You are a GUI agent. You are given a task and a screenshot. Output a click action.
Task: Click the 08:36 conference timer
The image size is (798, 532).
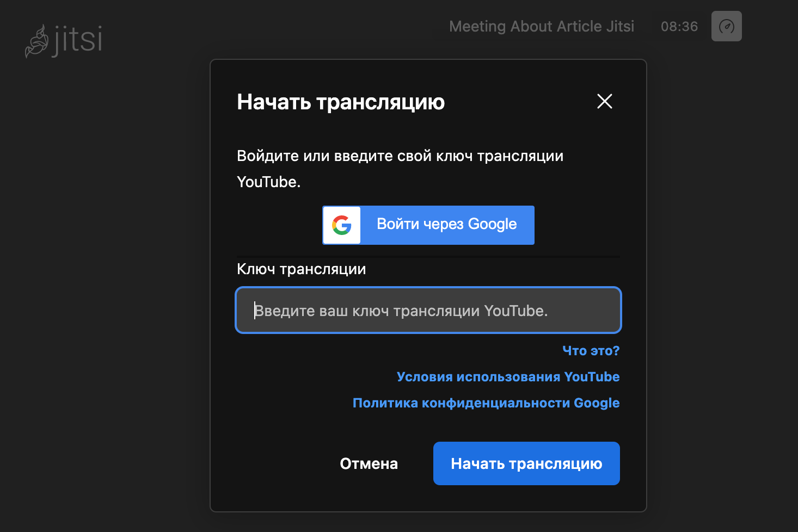pos(679,26)
